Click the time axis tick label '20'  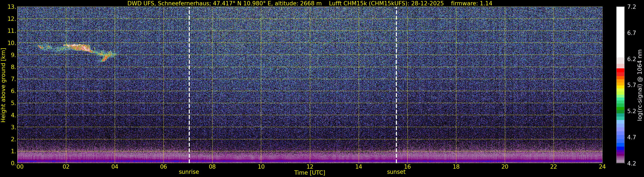coord(505,167)
